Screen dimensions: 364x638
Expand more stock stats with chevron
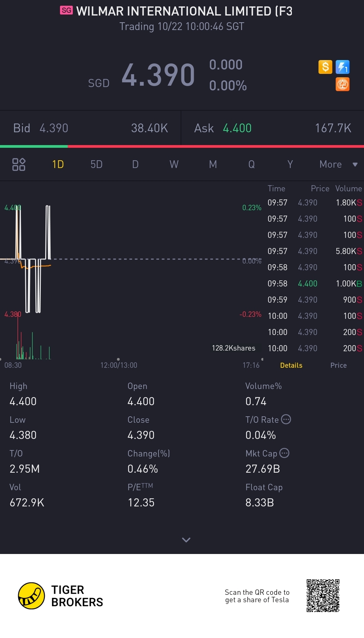point(186,540)
